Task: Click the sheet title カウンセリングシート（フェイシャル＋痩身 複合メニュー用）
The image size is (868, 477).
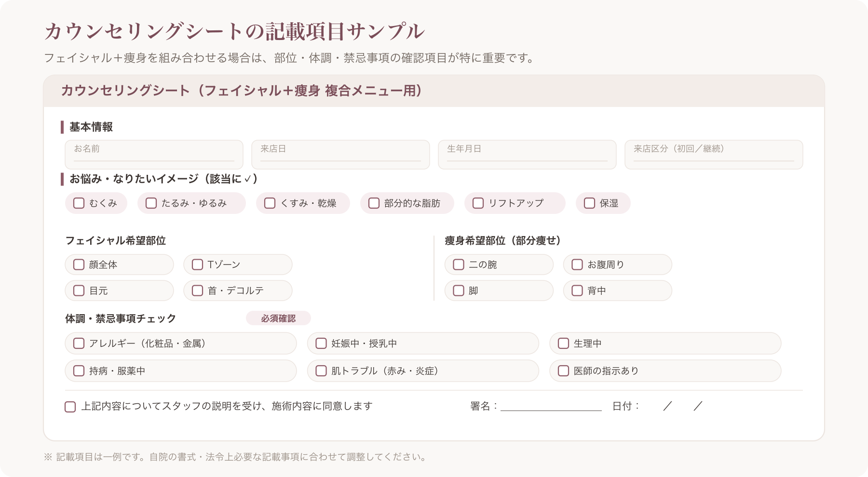Action: point(242,91)
